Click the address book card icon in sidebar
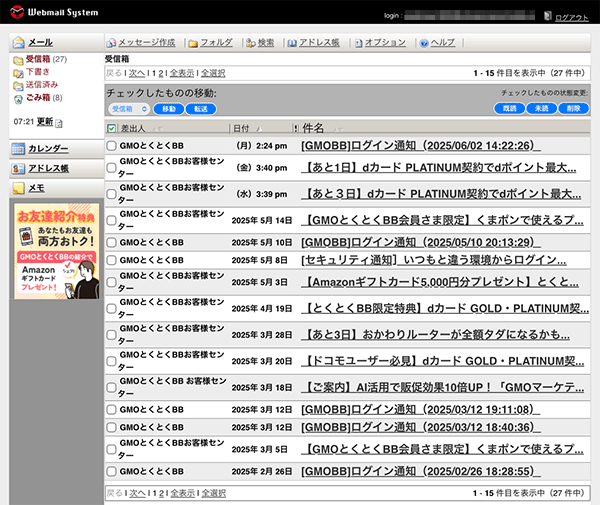 tap(18, 169)
